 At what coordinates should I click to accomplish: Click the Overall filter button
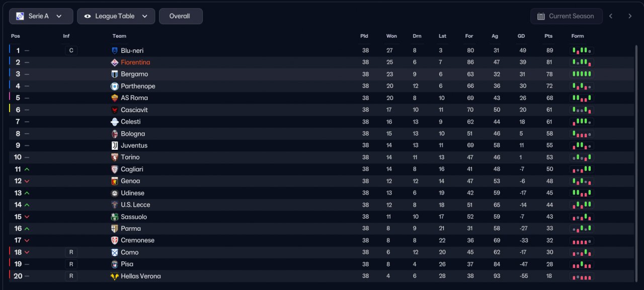[181, 16]
